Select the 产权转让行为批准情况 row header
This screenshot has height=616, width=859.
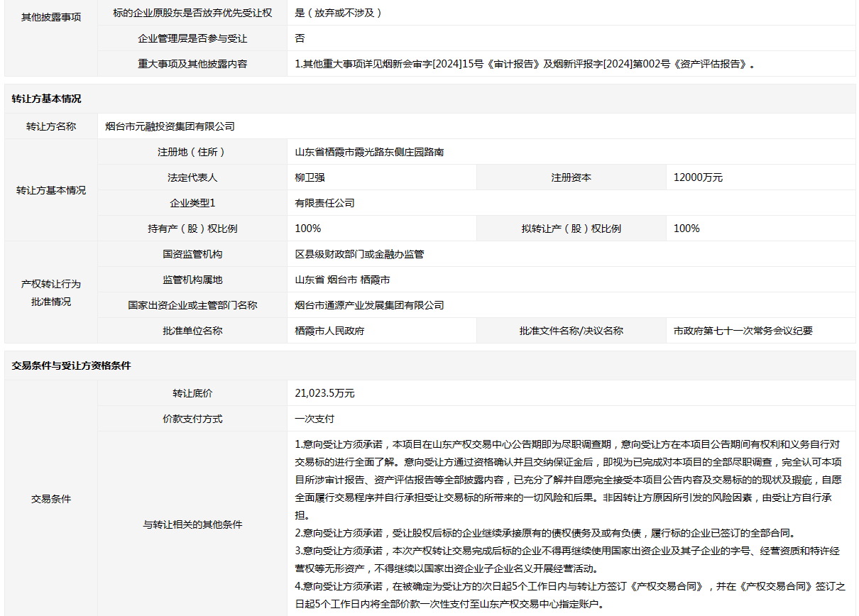pos(51,292)
